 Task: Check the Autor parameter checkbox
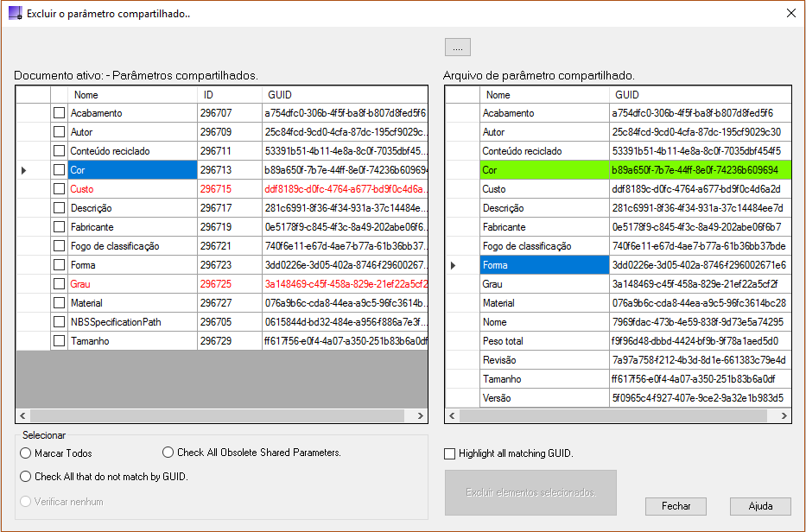pyautogui.click(x=59, y=132)
